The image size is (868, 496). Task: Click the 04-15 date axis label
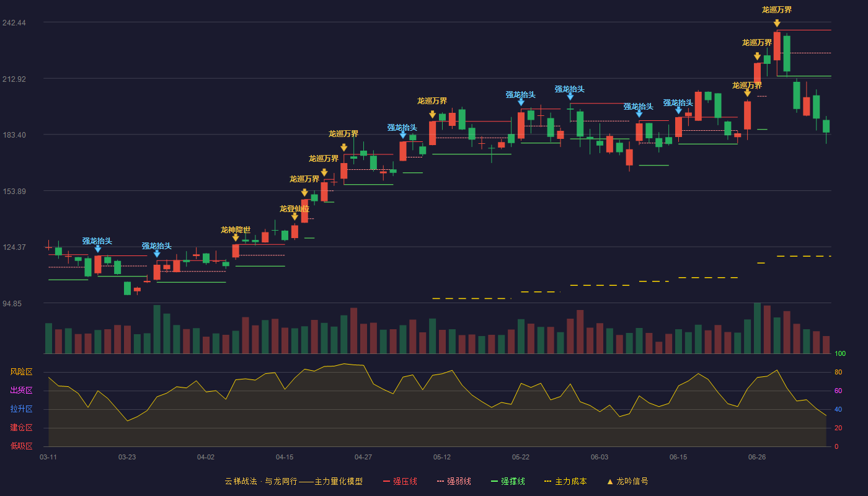[285, 457]
